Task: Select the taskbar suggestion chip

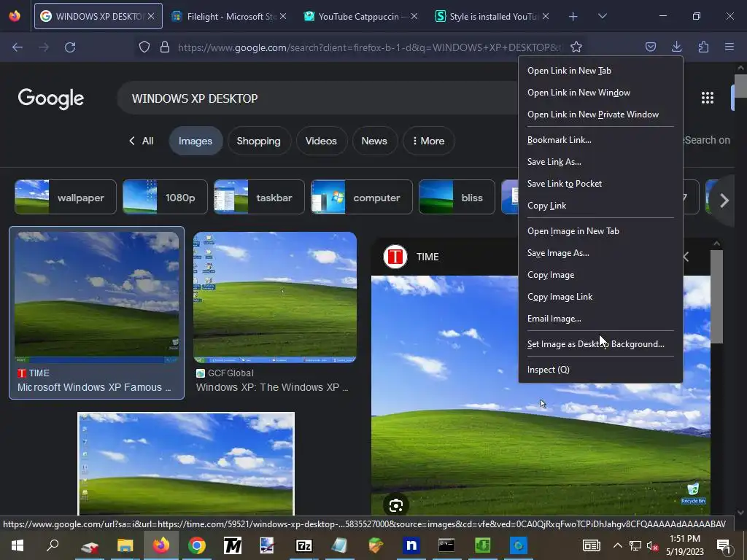Action: pyautogui.click(x=259, y=197)
